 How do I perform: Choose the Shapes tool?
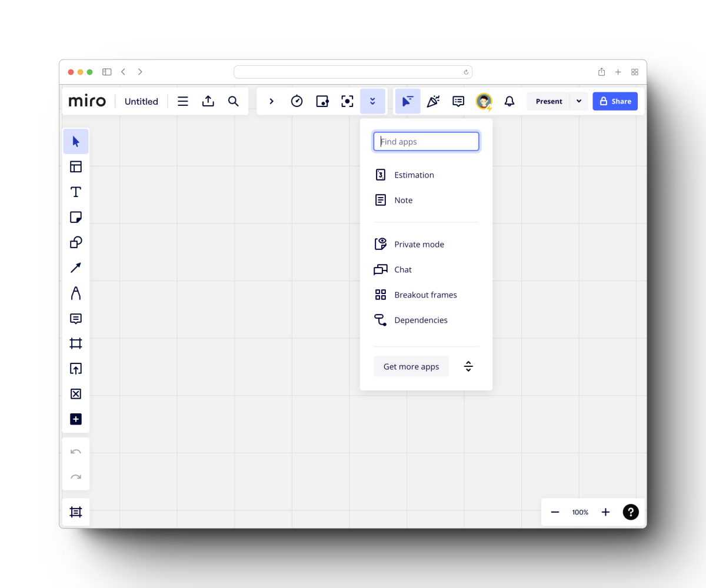[76, 242]
